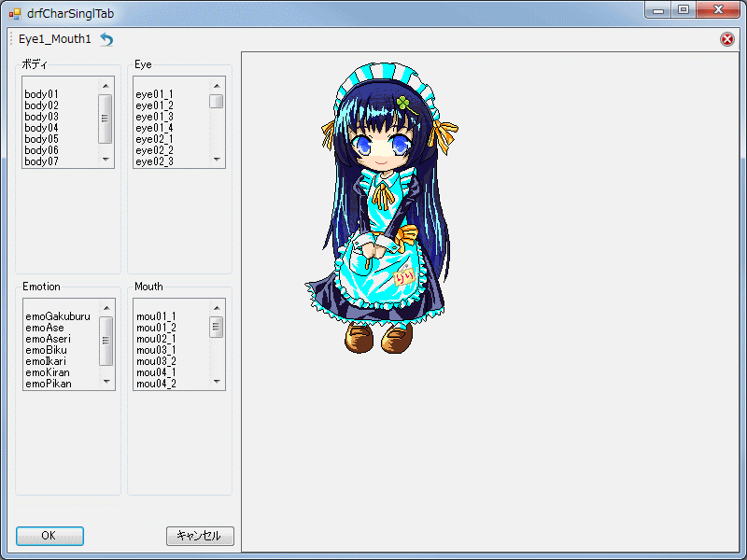
Task: Maximize the drfCharSinglTab window
Action: (684, 10)
